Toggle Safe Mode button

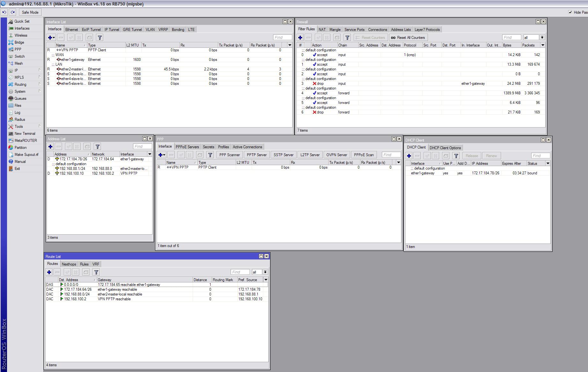[30, 12]
